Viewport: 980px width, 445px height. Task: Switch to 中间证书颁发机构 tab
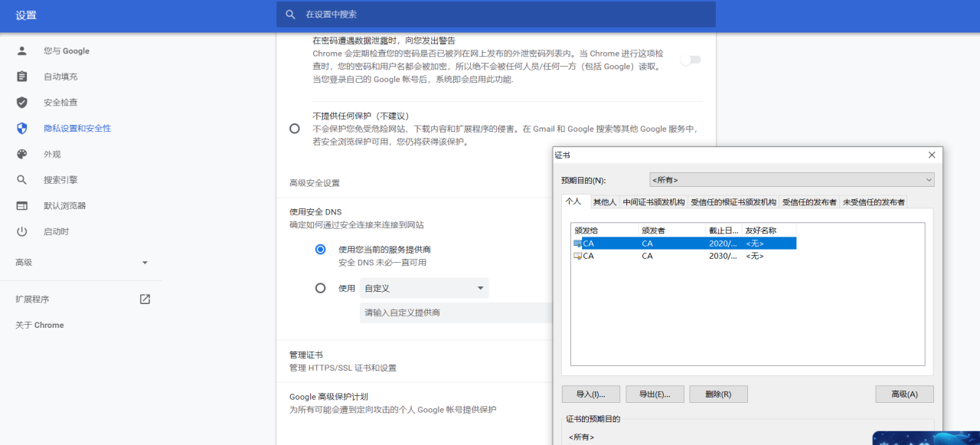click(x=654, y=202)
